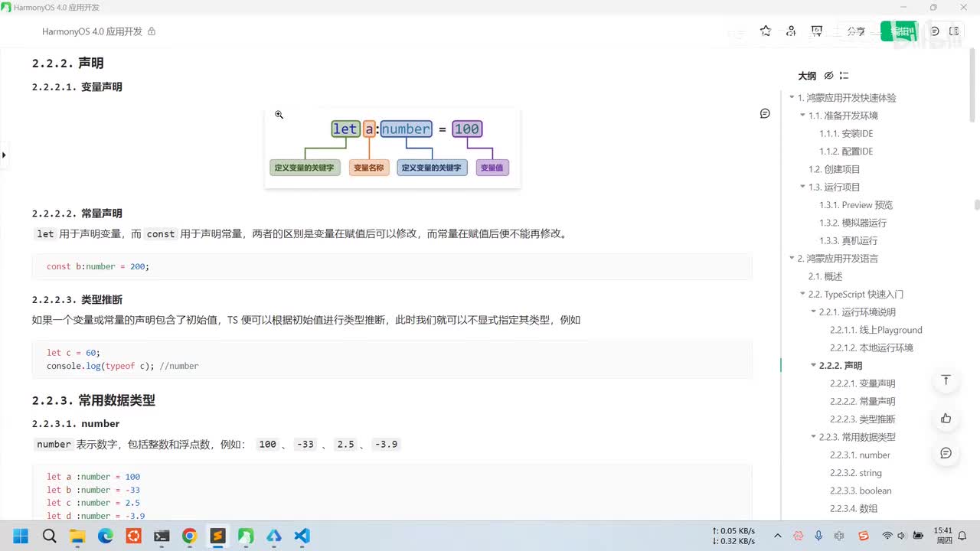Screen dimensions: 980x551
Task: Collapse the '2.2.2. 声明' outline node
Action: click(813, 366)
